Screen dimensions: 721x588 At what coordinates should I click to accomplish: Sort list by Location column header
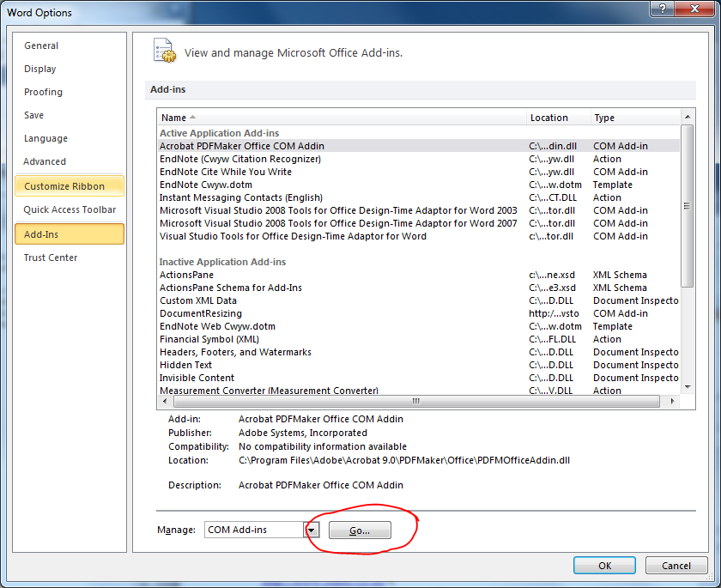pos(558,118)
